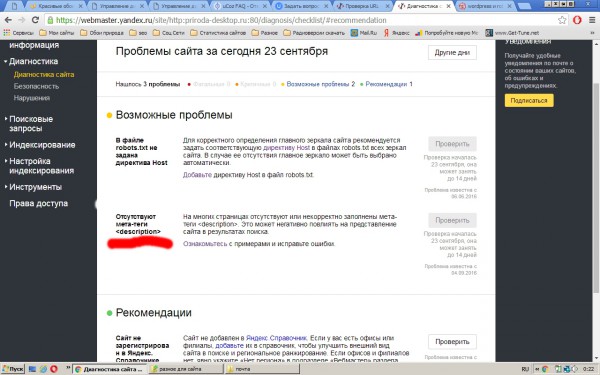Click Другие дни button
The height and width of the screenshot is (375, 600).
452,53
